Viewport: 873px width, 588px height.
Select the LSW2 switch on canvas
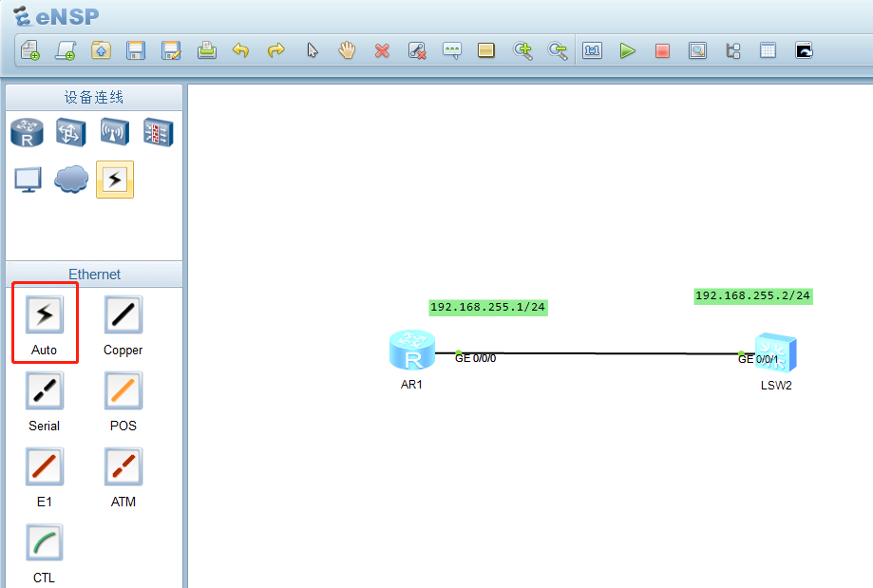pos(776,352)
